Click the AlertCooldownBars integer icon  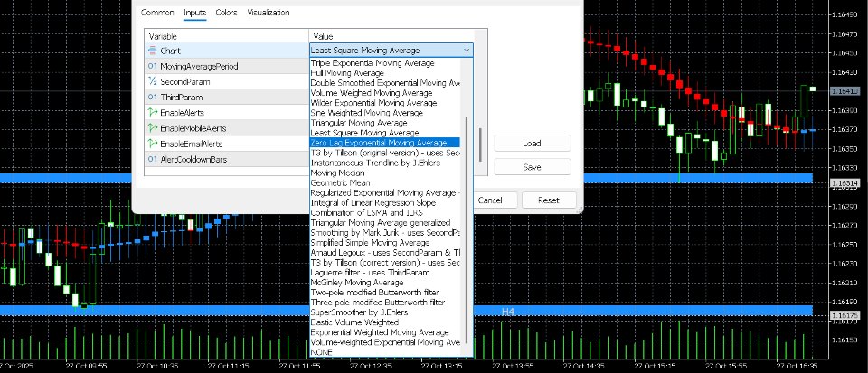[153, 159]
